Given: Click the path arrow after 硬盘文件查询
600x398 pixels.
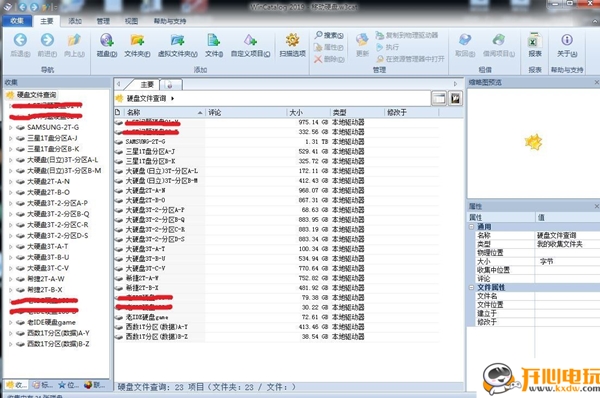Looking at the screenshot, I should (173, 98).
